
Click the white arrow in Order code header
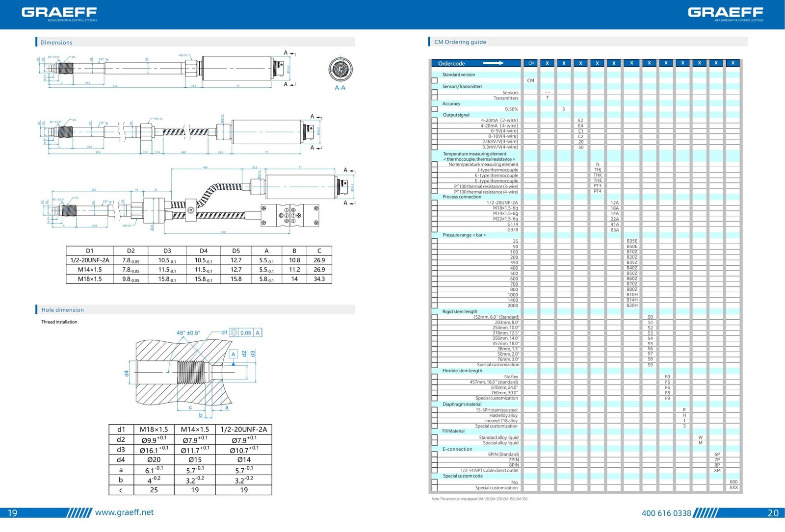[x=493, y=63]
